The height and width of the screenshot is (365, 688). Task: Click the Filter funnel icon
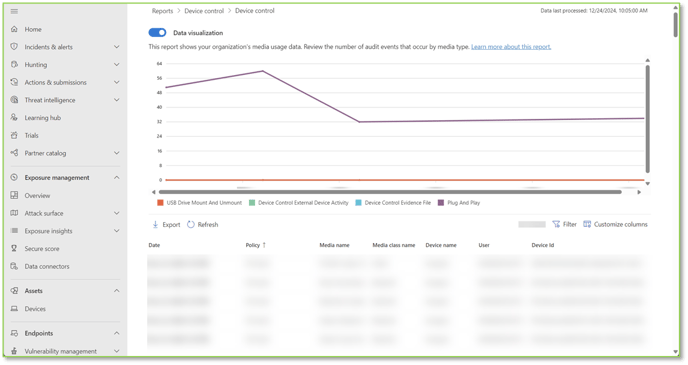(x=556, y=224)
